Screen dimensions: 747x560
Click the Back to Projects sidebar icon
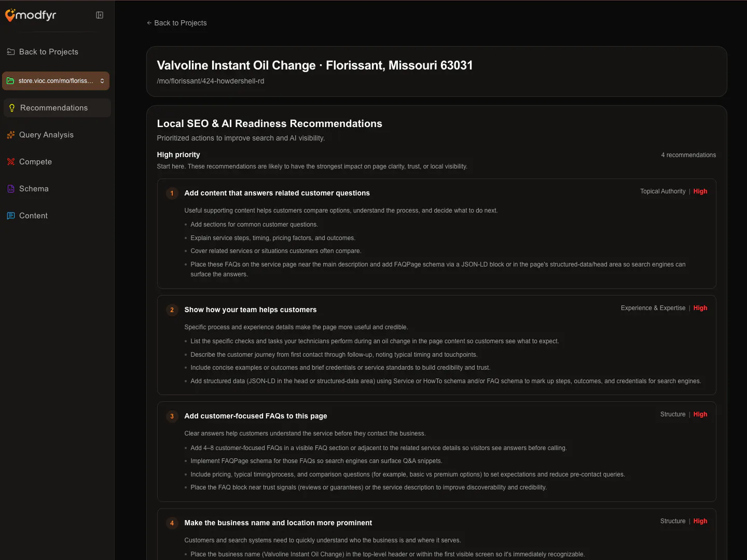(11, 52)
